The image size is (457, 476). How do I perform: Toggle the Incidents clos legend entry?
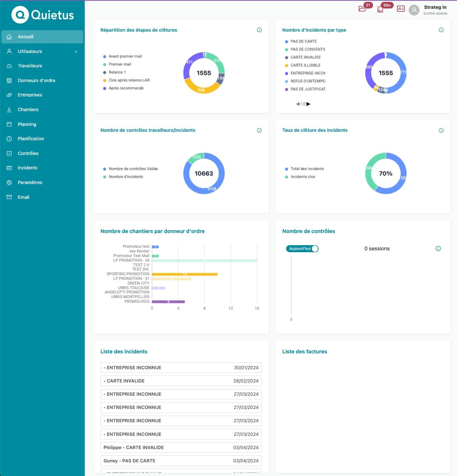tap(302, 177)
